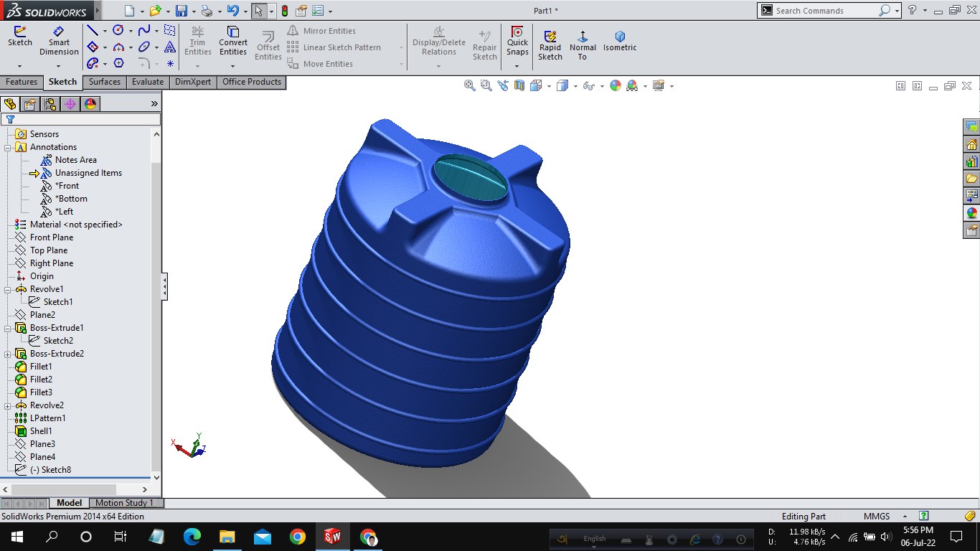Select the sketch Text tool
The image size is (980, 551).
(169, 47)
